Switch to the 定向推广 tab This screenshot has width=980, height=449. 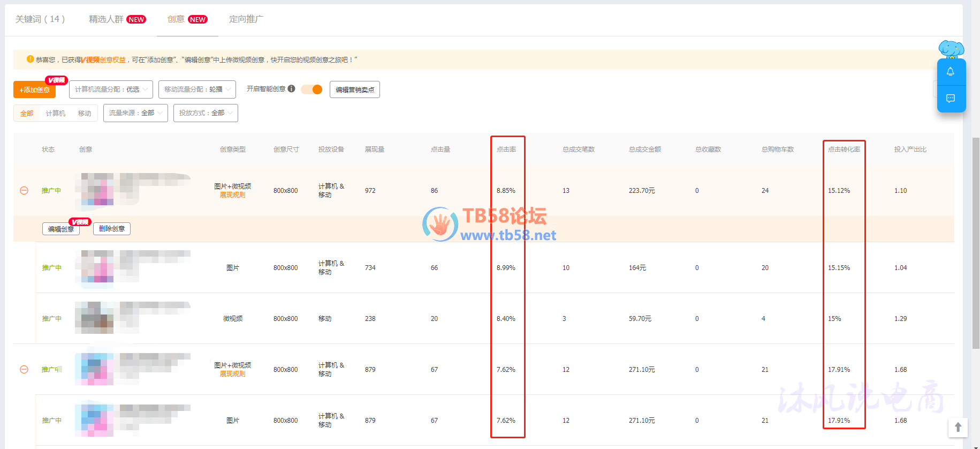pyautogui.click(x=246, y=19)
